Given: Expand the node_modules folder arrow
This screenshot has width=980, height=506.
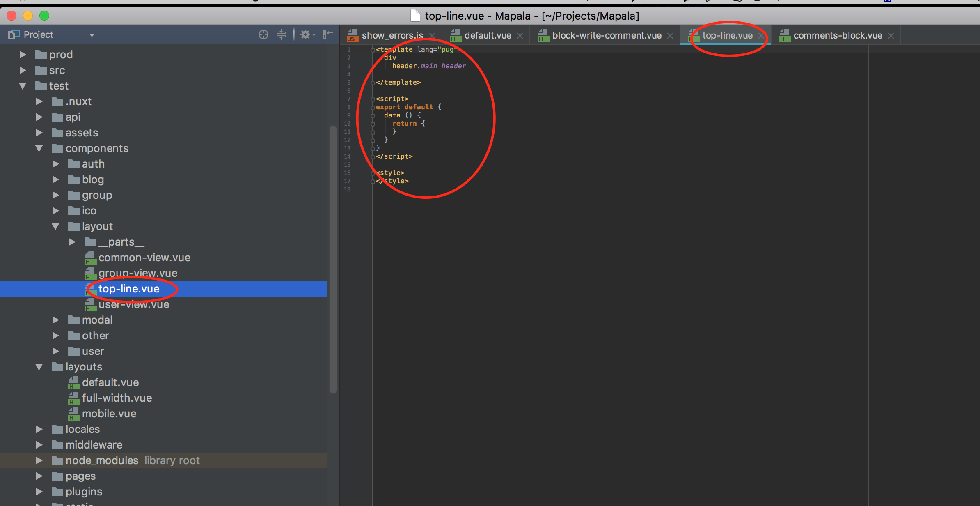Looking at the screenshot, I should 39,460.
